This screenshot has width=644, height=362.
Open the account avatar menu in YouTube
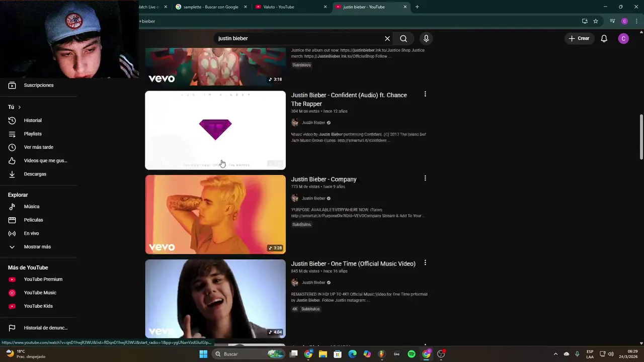623,38
